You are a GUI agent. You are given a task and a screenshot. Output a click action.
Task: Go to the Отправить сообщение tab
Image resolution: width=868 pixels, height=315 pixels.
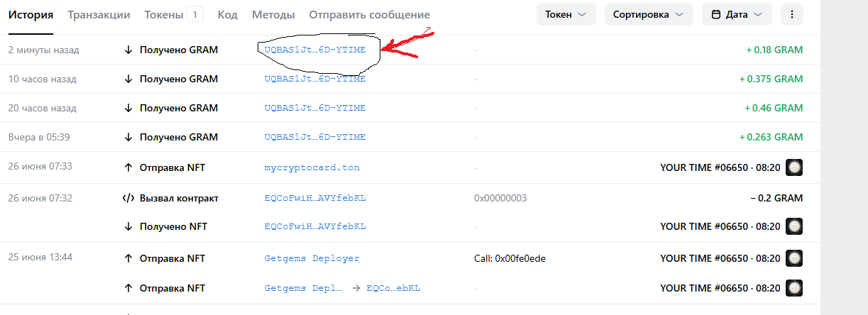(x=369, y=14)
